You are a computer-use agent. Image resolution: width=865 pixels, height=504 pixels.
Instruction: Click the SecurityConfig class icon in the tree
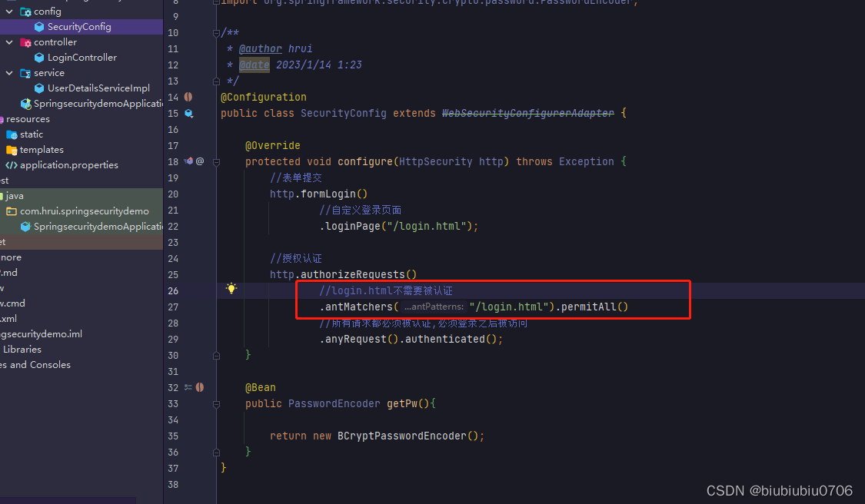tap(39, 26)
